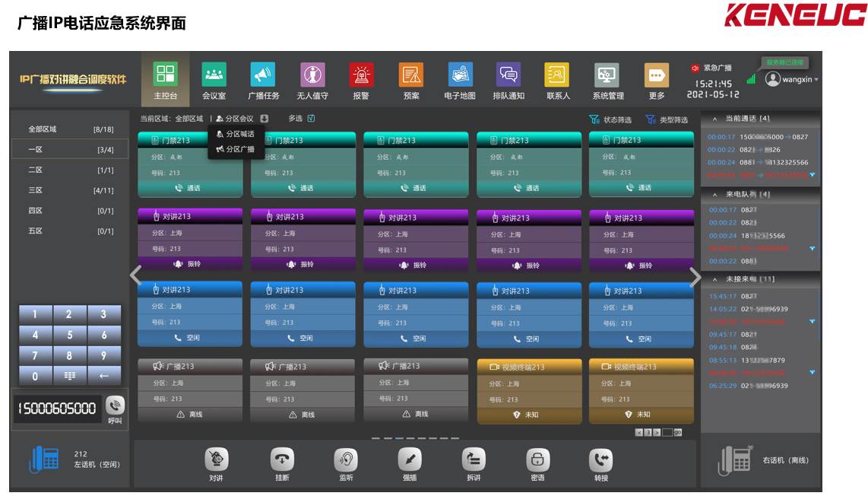Click the 密语 whisper lock icon
The image size is (868, 496).
tap(537, 459)
